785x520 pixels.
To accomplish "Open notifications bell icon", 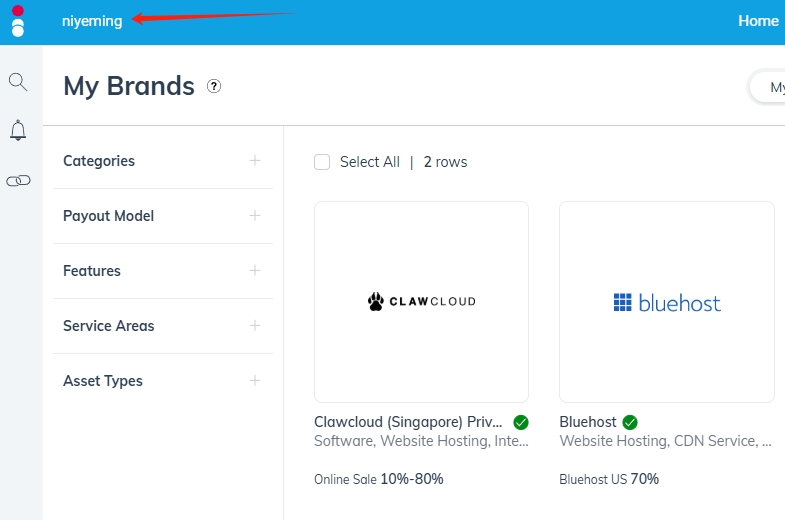I will click(x=18, y=131).
